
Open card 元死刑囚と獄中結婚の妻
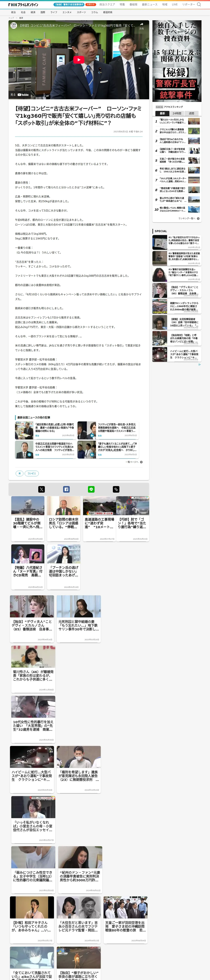coord(79,619)
